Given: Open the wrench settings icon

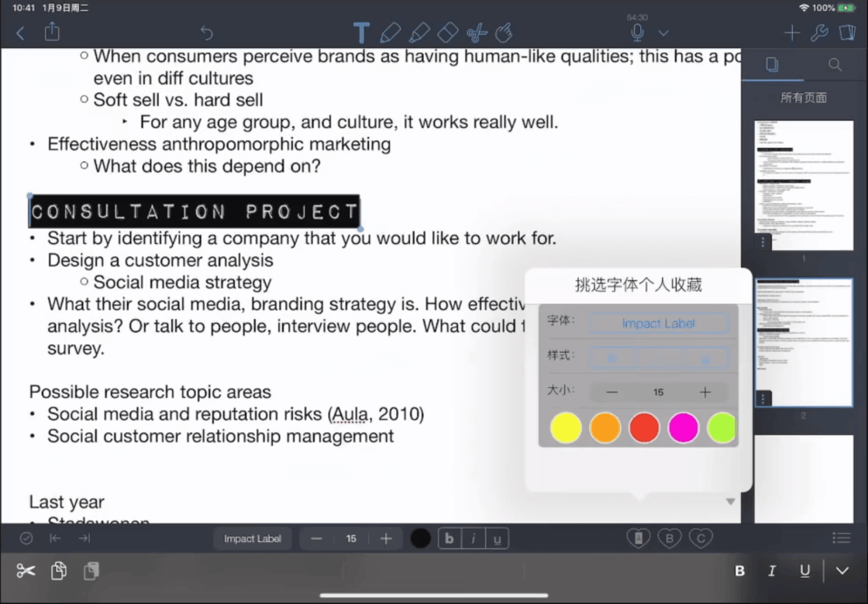Looking at the screenshot, I should click(818, 33).
